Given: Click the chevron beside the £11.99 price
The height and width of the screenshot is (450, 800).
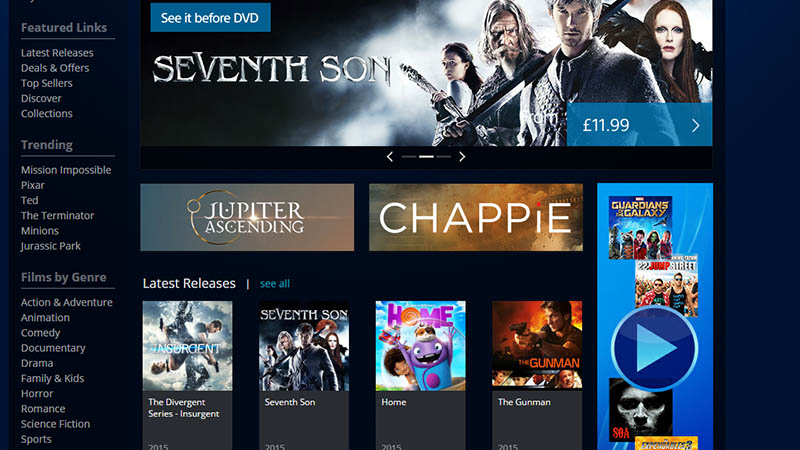Looking at the screenshot, I should pyautogui.click(x=695, y=126).
